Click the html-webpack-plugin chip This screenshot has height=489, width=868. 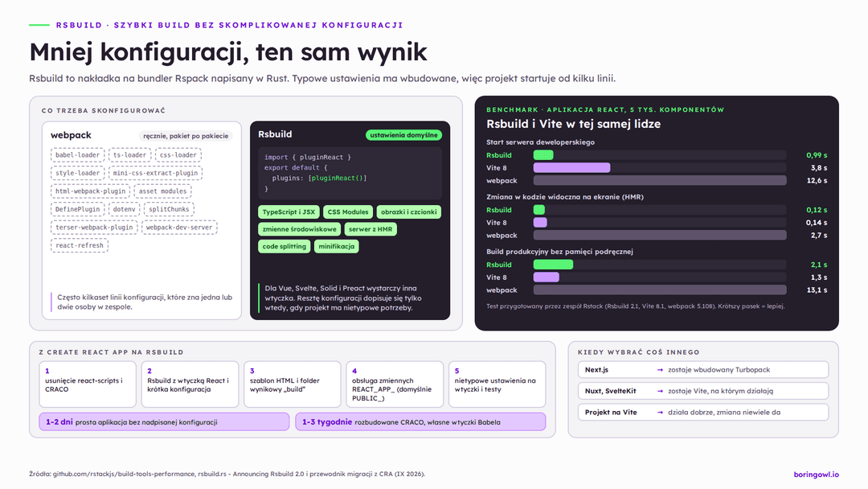[x=90, y=191]
